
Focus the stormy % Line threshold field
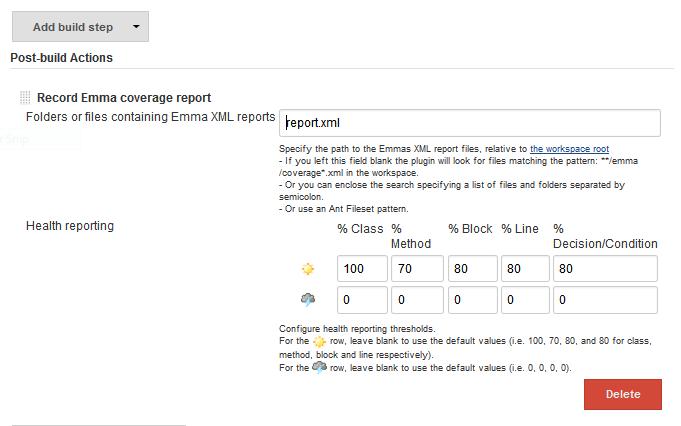[x=524, y=300]
